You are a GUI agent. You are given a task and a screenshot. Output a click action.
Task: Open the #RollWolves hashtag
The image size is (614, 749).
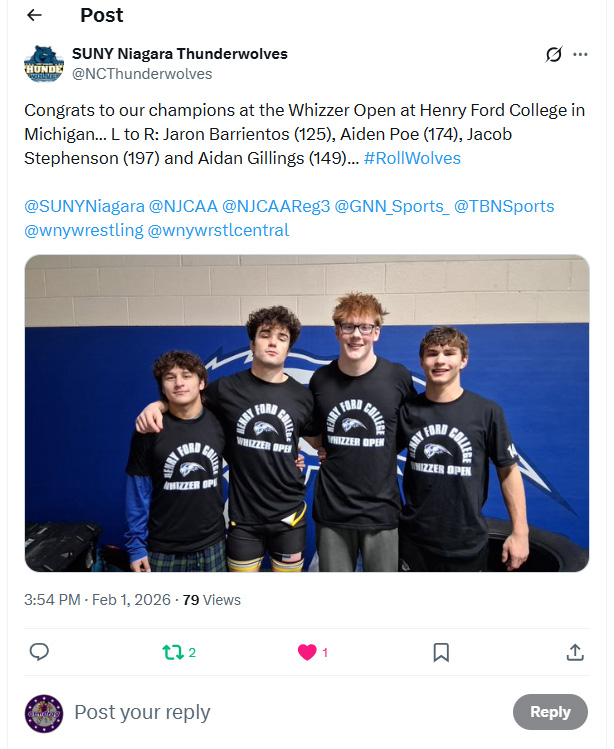[x=412, y=158]
